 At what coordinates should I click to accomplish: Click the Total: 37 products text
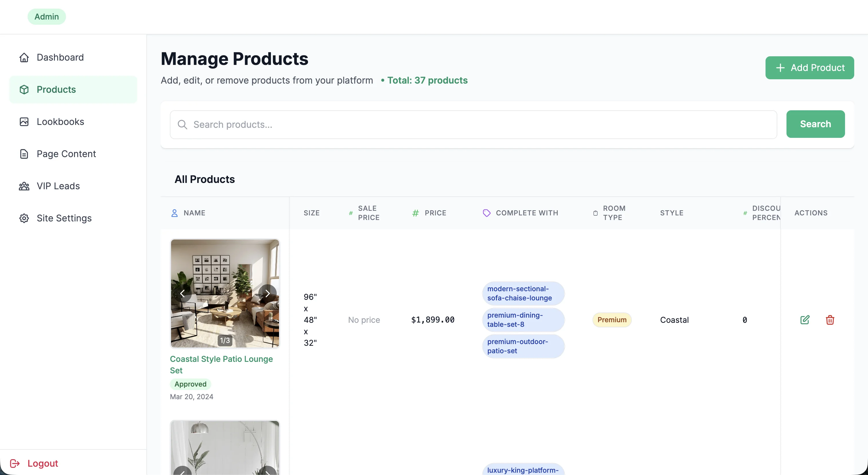427,80
